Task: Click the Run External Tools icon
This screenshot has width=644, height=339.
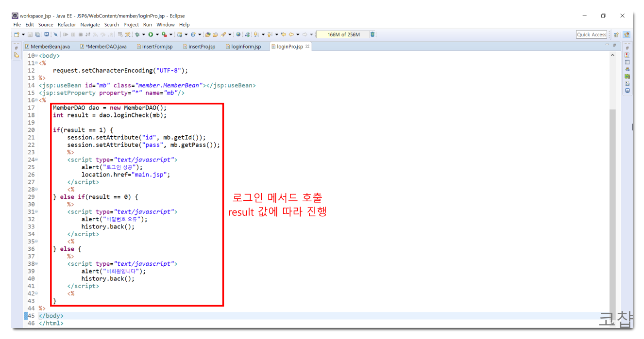Action: click(164, 34)
